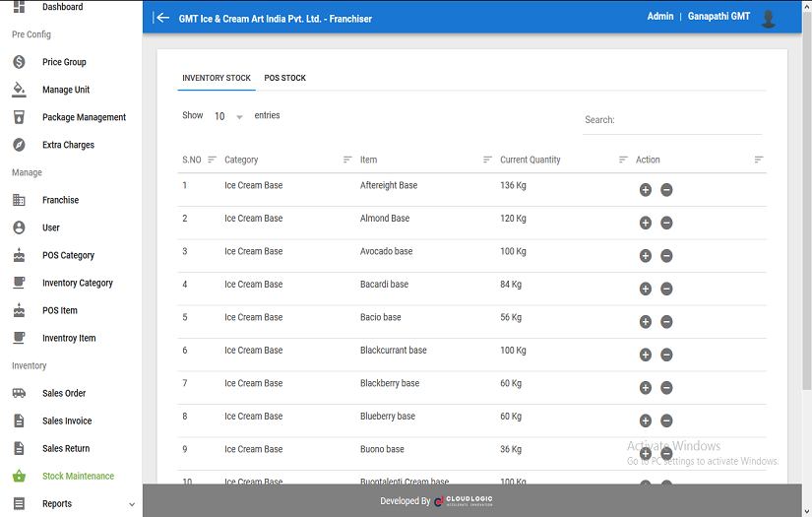Viewport: 812px width, 517px height.
Task: Open Stock Maintenance menu item
Action: (78, 476)
